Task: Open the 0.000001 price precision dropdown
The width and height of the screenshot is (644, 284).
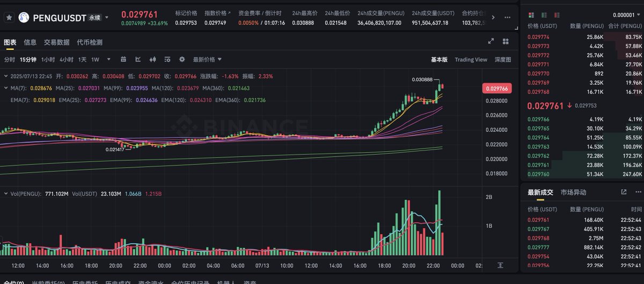Action: pyautogui.click(x=626, y=15)
